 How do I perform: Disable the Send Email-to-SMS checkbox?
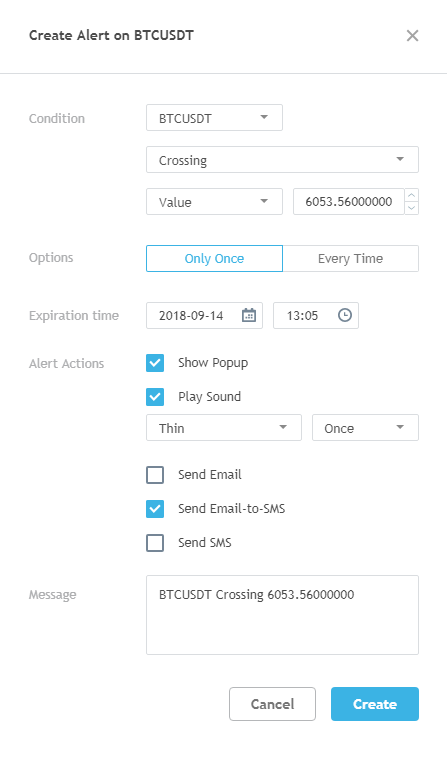155,509
